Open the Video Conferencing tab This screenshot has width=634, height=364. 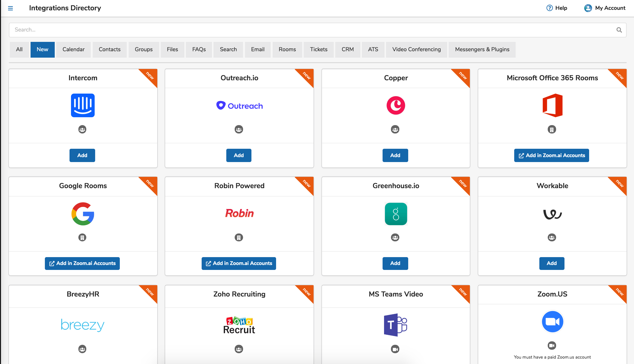click(x=416, y=50)
